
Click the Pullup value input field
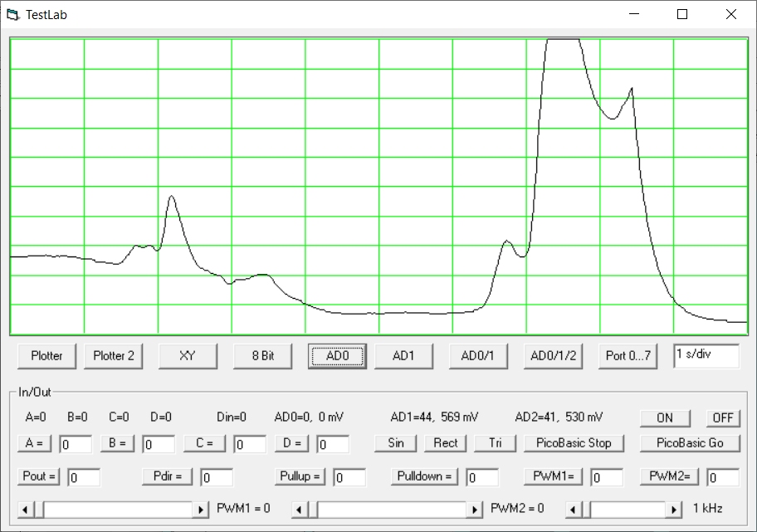coord(349,477)
